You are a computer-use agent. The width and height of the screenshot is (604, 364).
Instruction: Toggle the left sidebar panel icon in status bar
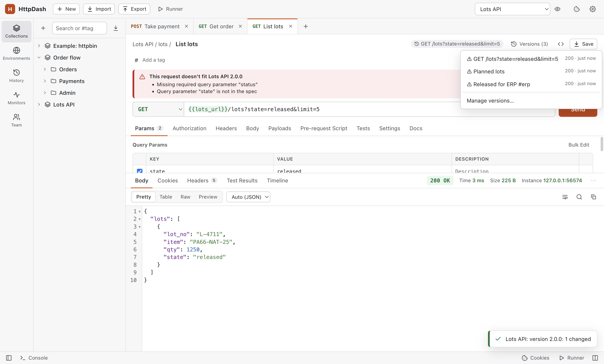(x=9, y=358)
